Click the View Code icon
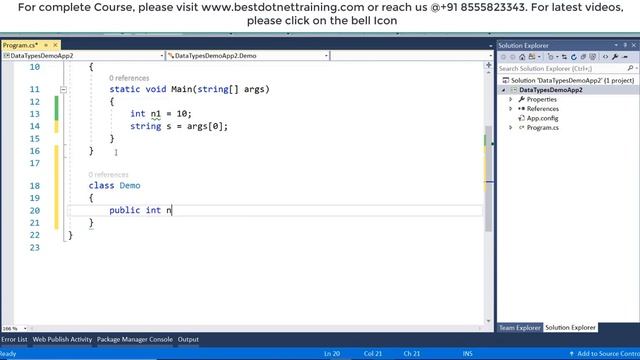 click(x=605, y=57)
